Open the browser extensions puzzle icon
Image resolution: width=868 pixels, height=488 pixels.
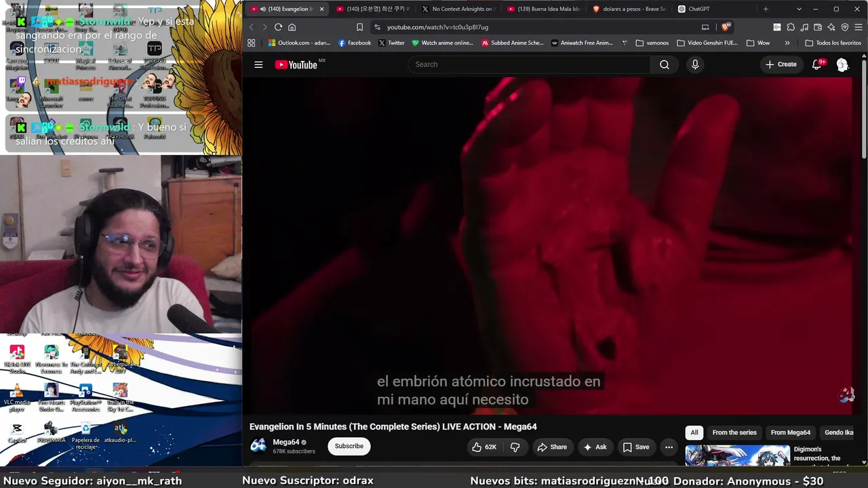pos(791,27)
